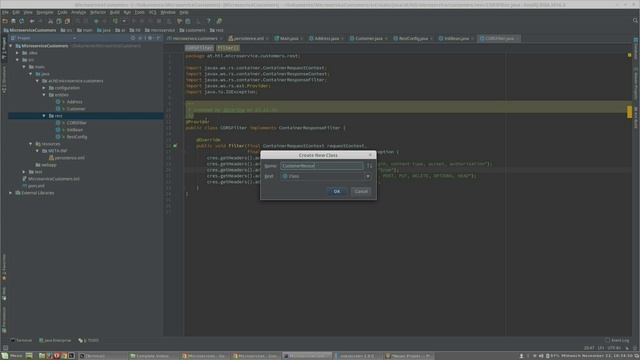
Task: Open the Edit menu
Action: pos(16,12)
